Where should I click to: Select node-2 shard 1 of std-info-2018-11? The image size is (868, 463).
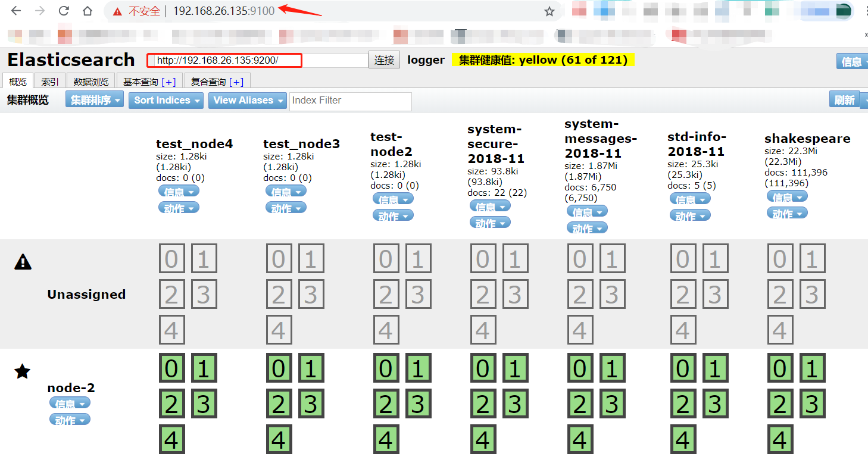pyautogui.click(x=715, y=368)
